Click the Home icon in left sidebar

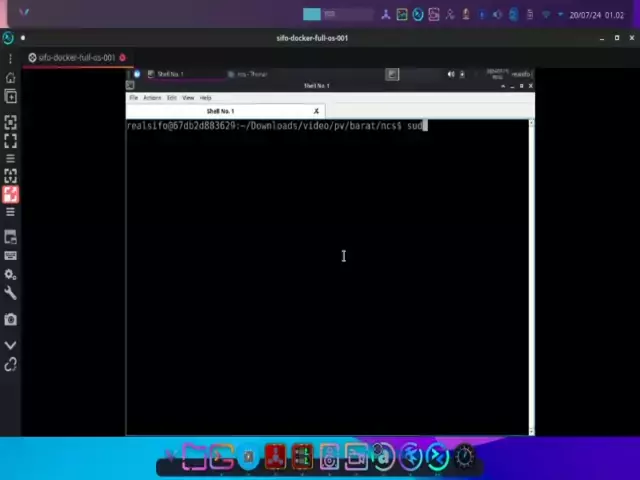coord(10,78)
